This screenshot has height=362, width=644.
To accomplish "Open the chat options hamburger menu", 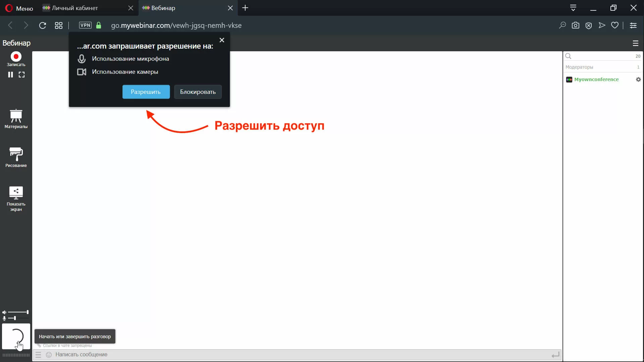I will [39, 355].
